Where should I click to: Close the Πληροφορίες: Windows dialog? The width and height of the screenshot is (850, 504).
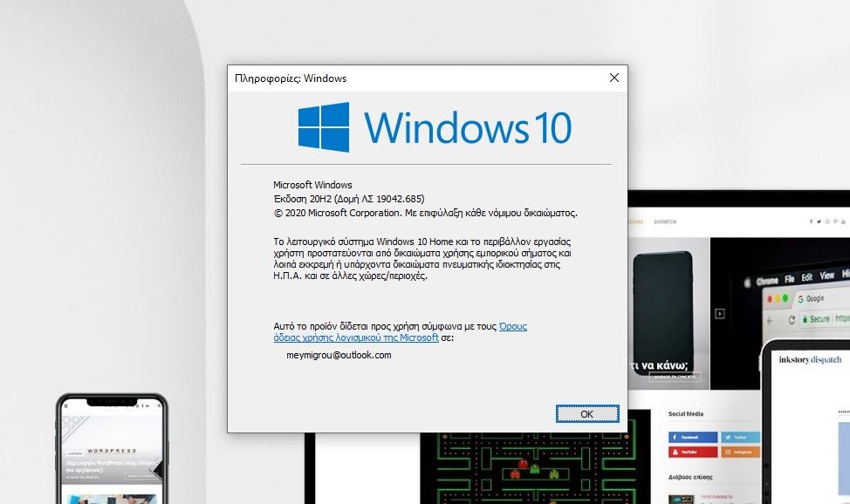pos(614,78)
